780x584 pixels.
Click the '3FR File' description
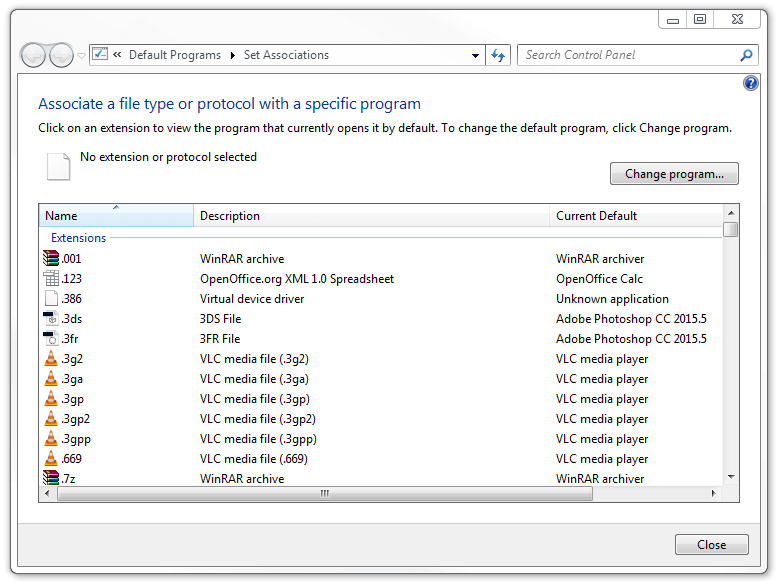coord(220,339)
